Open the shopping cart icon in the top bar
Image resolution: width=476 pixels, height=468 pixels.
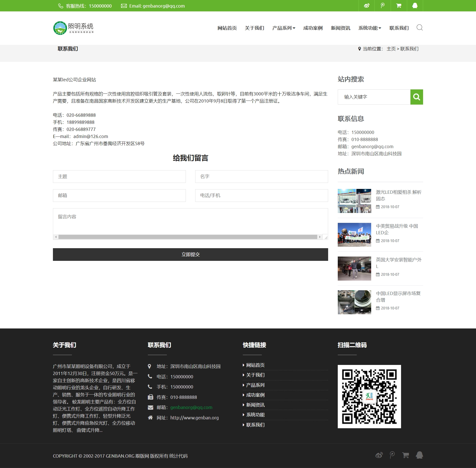(399, 6)
